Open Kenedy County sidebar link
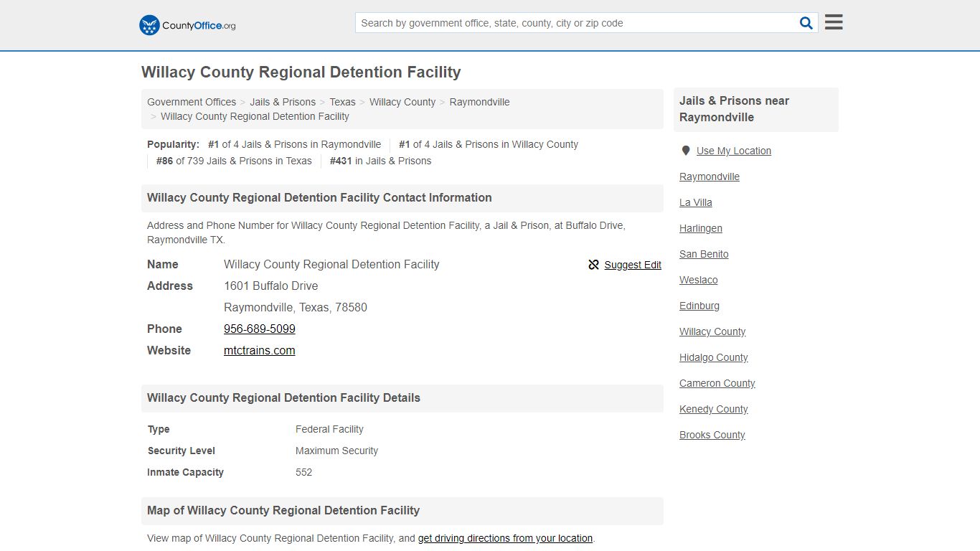 [714, 409]
